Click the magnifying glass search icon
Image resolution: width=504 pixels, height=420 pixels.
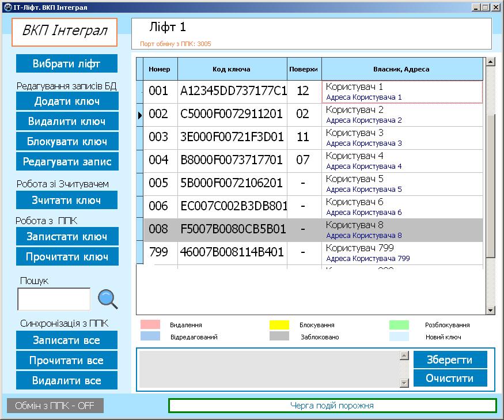coord(108,299)
